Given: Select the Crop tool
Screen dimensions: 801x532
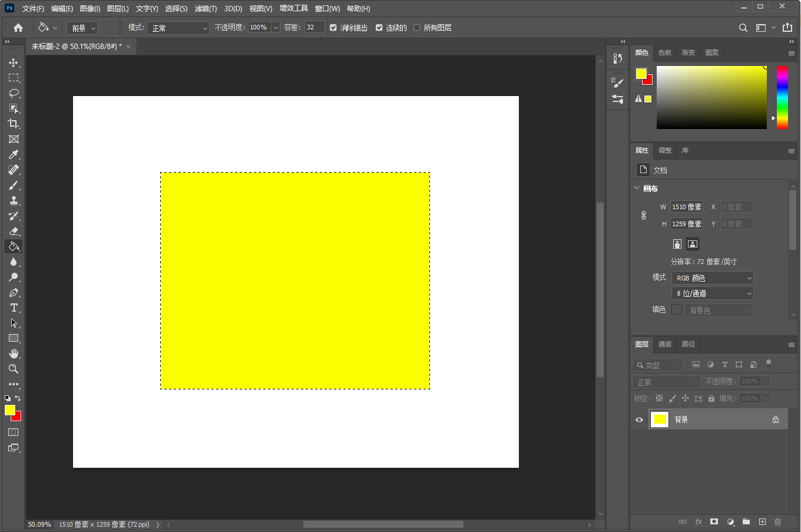Looking at the screenshot, I should tap(14, 124).
